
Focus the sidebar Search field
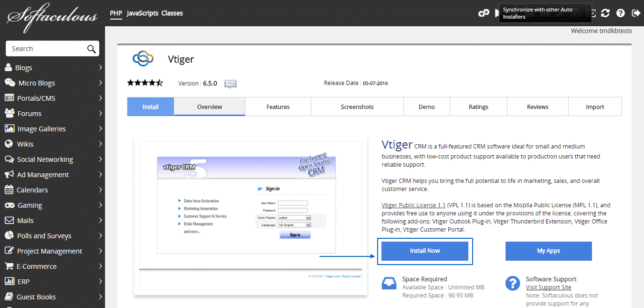(x=53, y=49)
